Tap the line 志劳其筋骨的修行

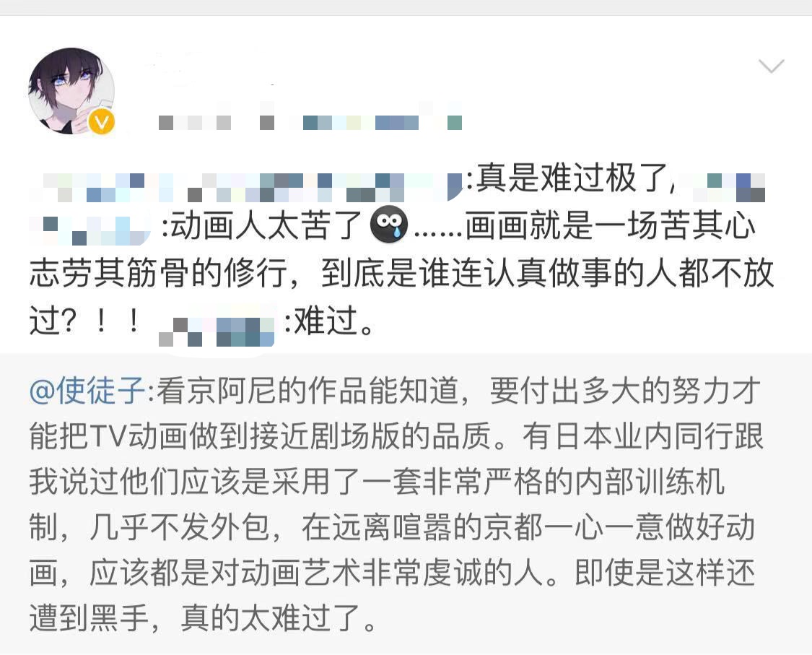coord(158,273)
